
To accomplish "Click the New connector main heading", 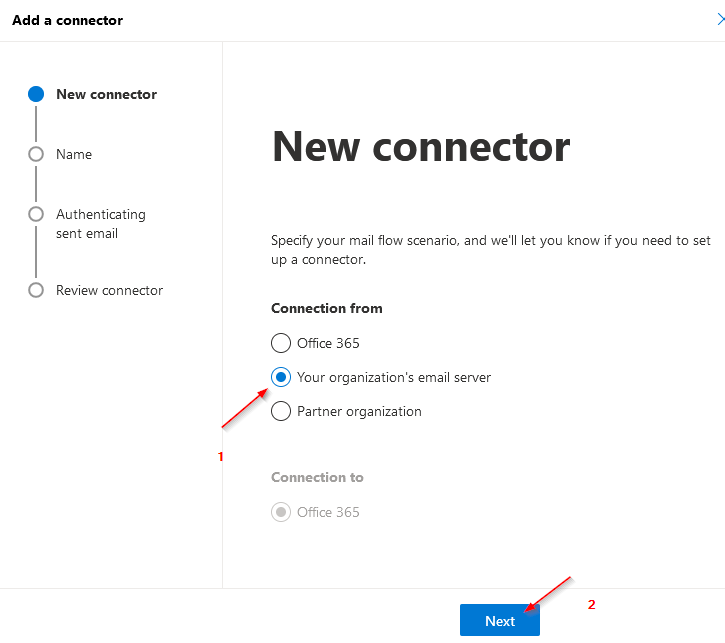I will 421,147.
